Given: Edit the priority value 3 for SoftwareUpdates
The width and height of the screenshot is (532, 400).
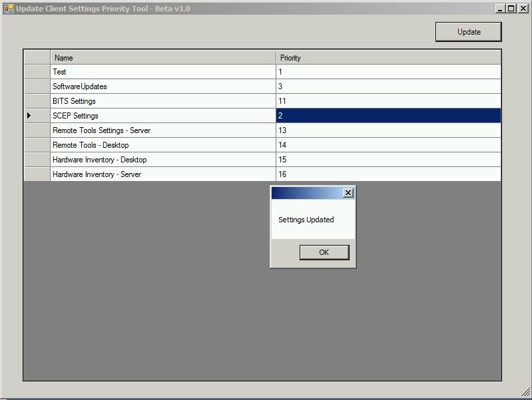Looking at the screenshot, I should pos(388,87).
